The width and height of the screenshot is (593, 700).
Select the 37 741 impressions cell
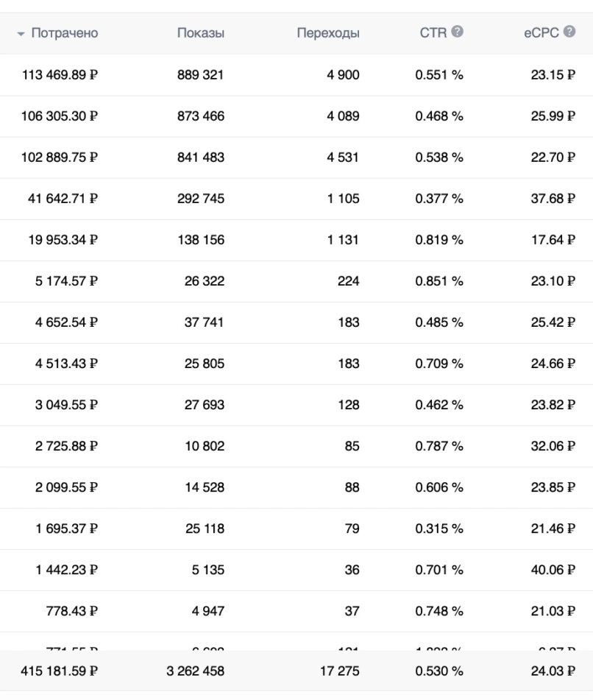204,322
